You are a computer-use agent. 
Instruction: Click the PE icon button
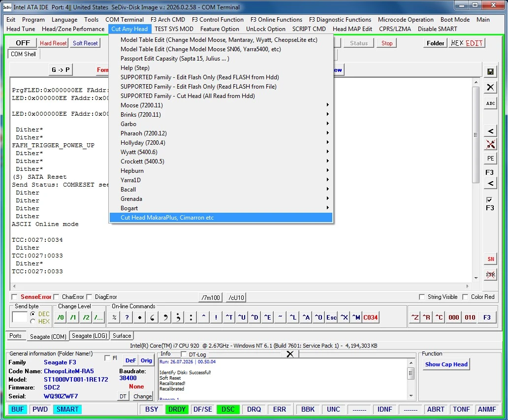490,159
